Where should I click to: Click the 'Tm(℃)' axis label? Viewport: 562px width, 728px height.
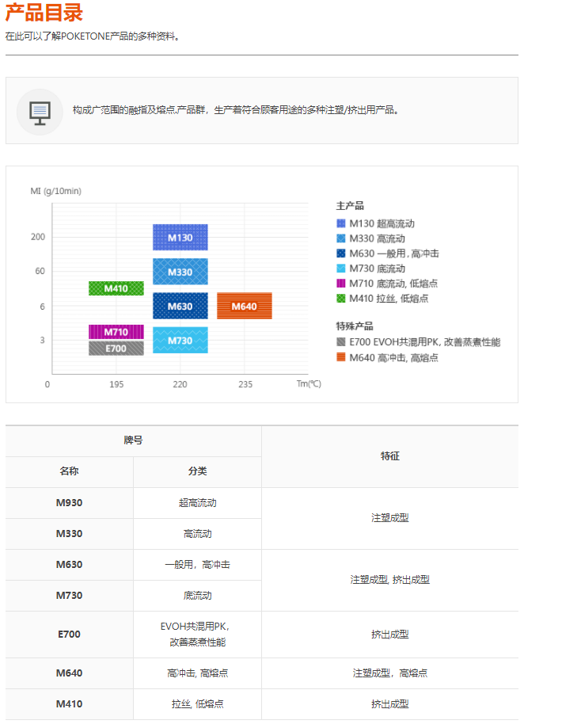coord(309,383)
